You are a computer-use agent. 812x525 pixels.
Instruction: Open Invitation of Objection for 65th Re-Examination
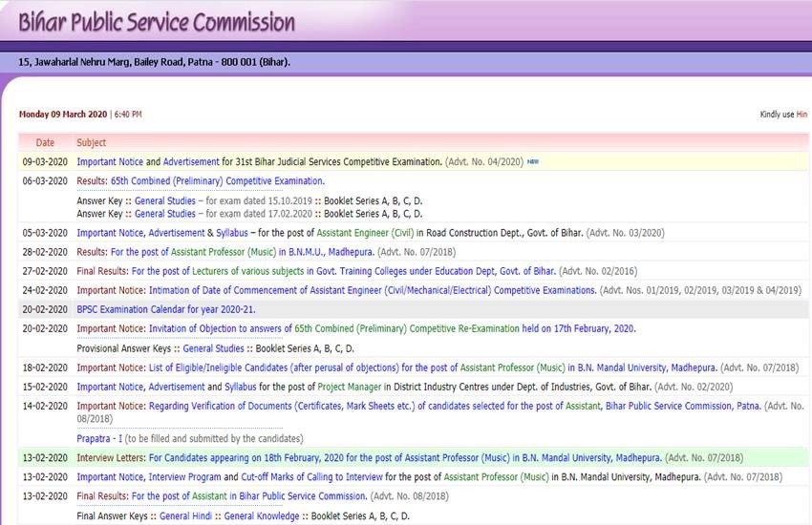pos(392,328)
